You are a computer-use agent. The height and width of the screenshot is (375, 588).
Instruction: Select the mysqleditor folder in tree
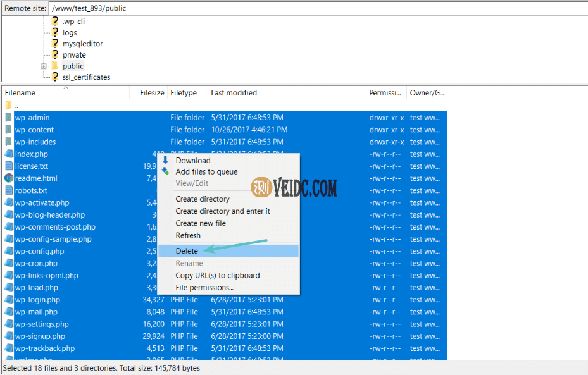(x=82, y=44)
